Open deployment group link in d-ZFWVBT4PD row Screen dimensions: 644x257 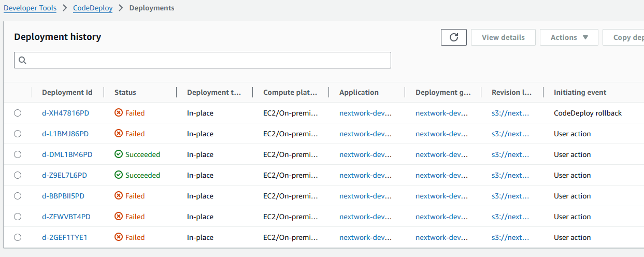pyautogui.click(x=441, y=217)
